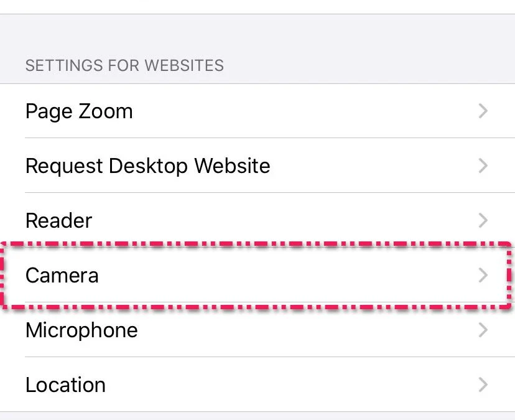Screen dimensions: 515x420
Task: Open the Camera text label
Action: (x=62, y=275)
